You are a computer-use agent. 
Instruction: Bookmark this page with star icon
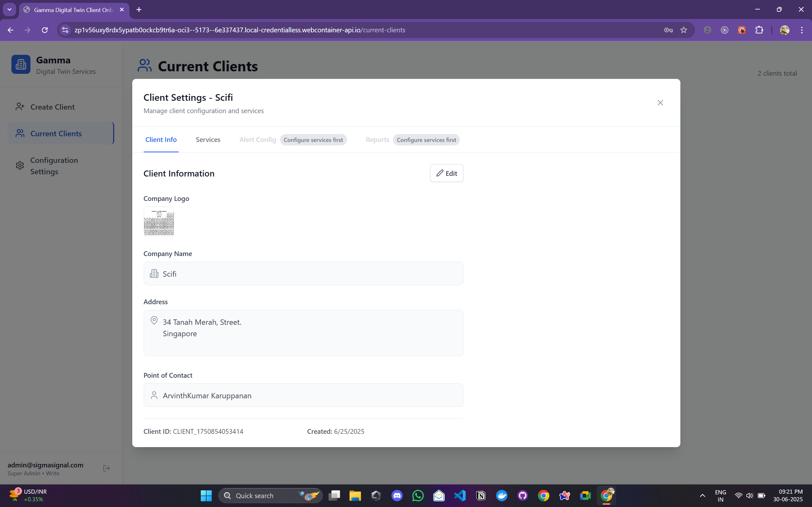(684, 30)
